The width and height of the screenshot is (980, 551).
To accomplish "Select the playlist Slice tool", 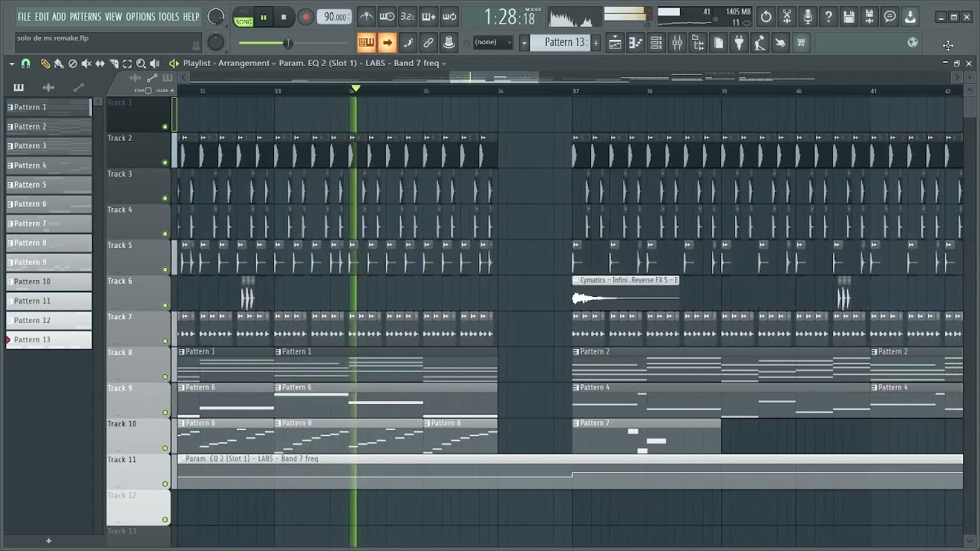I will tap(114, 64).
